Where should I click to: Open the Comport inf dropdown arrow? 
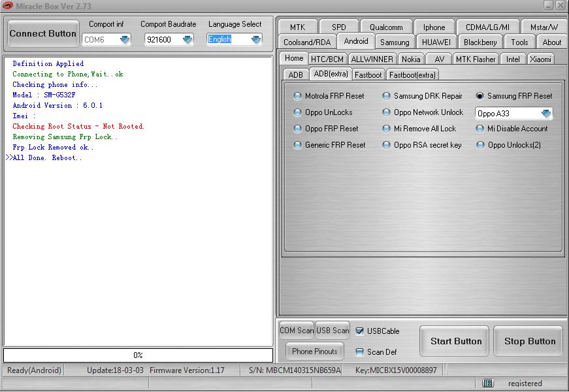[x=125, y=39]
